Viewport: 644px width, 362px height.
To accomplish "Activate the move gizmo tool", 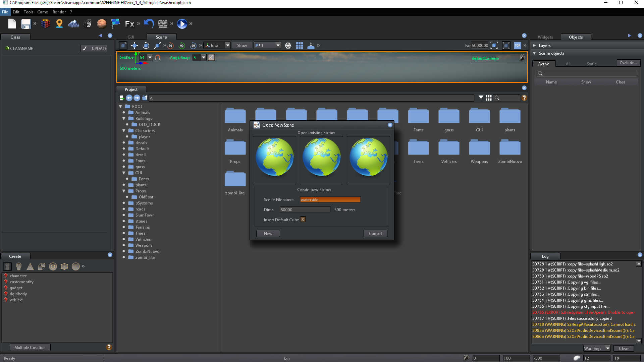I will (x=135, y=46).
